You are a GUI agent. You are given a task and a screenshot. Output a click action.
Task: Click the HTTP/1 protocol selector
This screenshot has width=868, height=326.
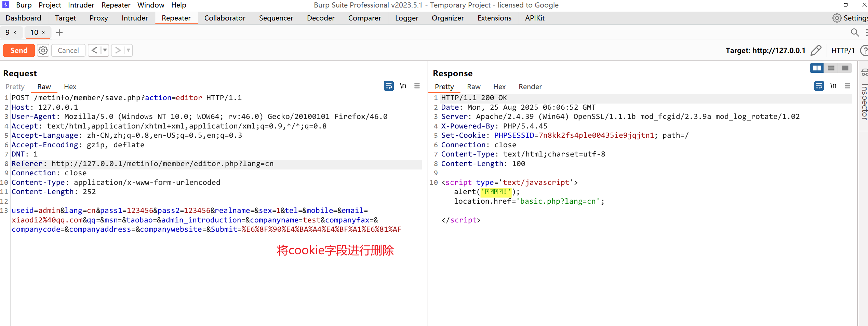pos(843,51)
